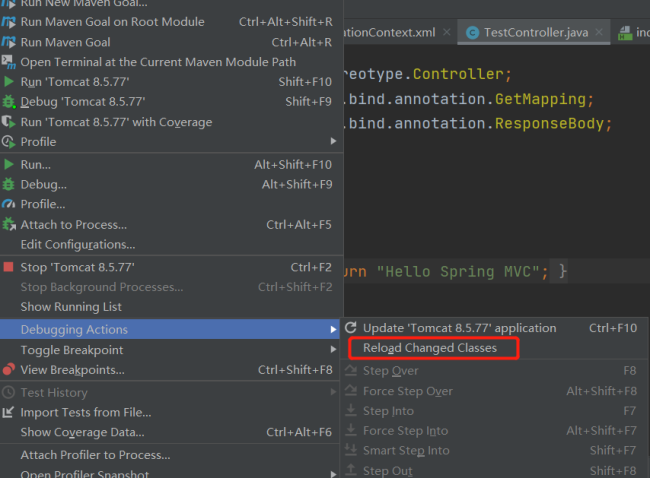Choose Step Into entry
650x478 pixels.
click(x=495, y=411)
